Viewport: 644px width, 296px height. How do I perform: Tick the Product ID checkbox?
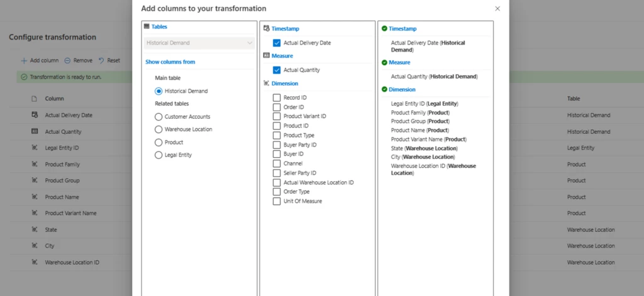click(x=277, y=126)
